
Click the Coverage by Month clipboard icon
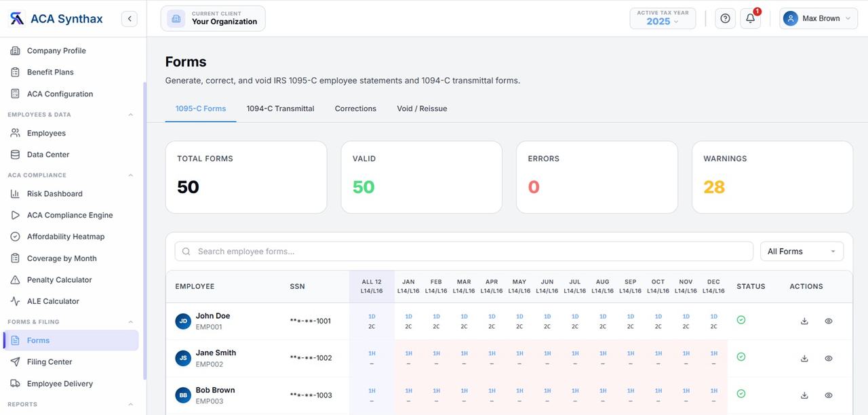(x=15, y=258)
